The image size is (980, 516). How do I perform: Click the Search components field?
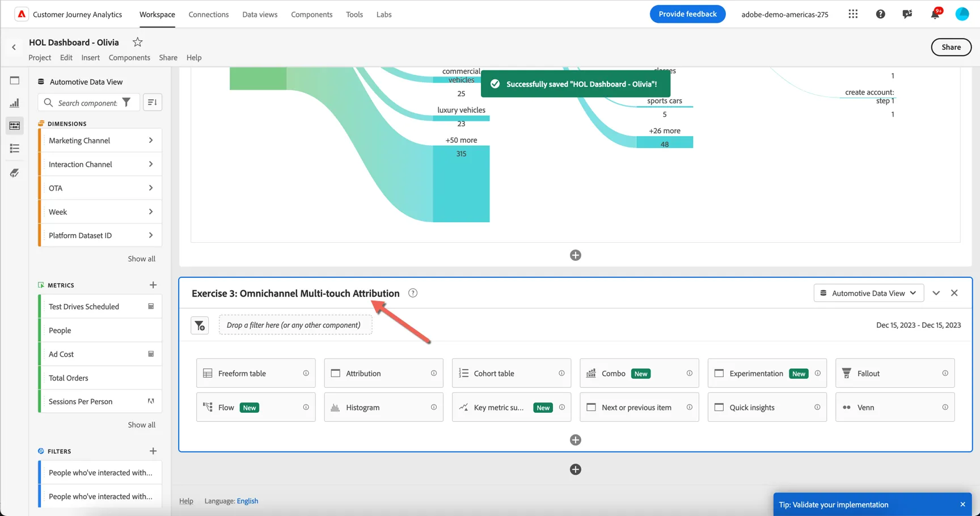[88, 103]
